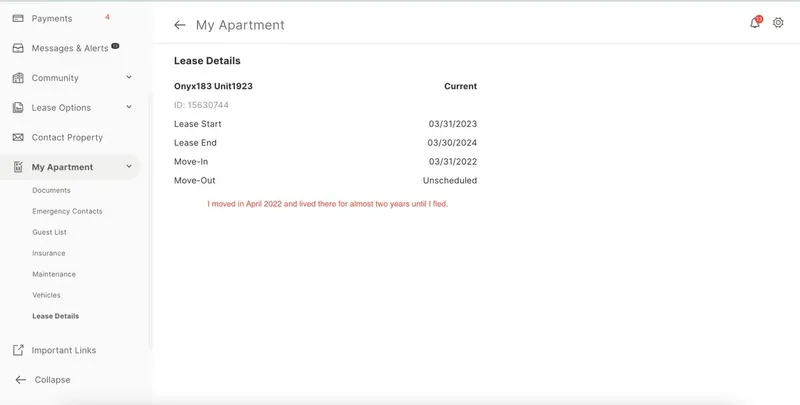Click the Collapse sidebar arrow icon
This screenshot has width=800, height=405.
20,379
